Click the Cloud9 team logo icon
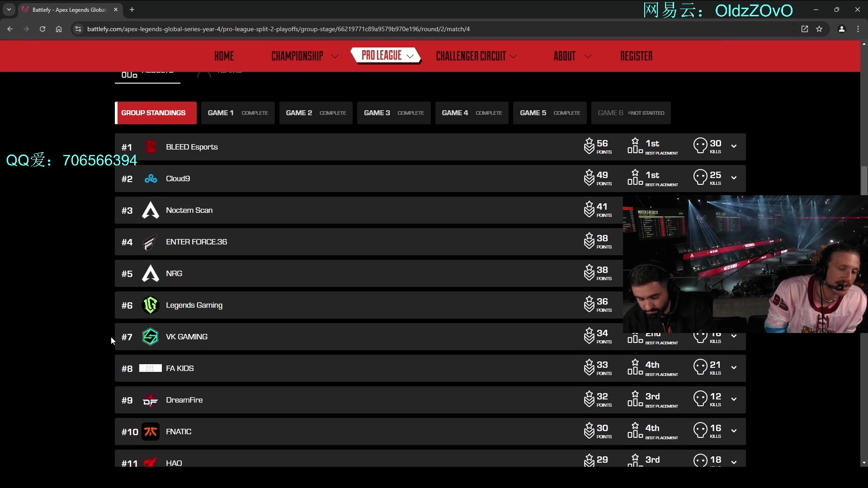This screenshot has height=488, width=868. pos(150,178)
